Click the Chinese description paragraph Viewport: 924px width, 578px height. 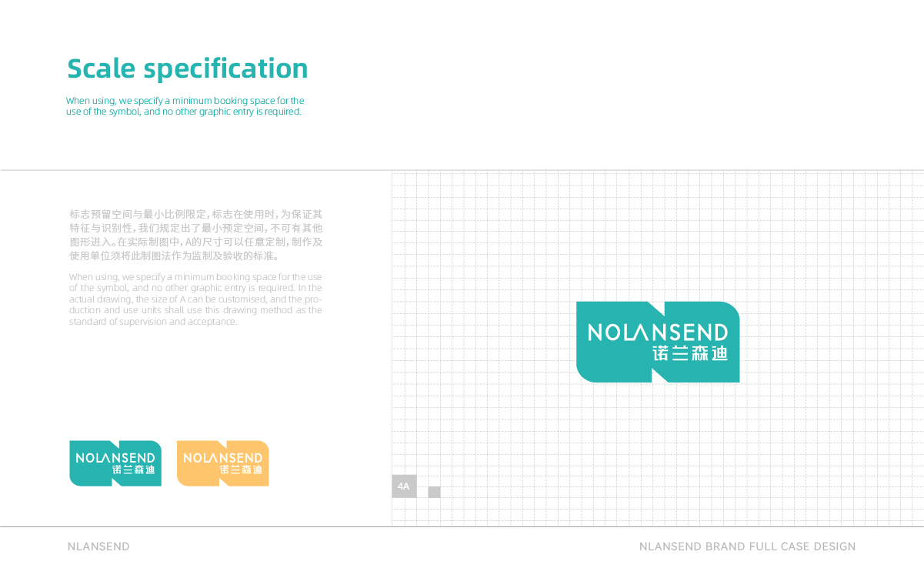pos(195,235)
